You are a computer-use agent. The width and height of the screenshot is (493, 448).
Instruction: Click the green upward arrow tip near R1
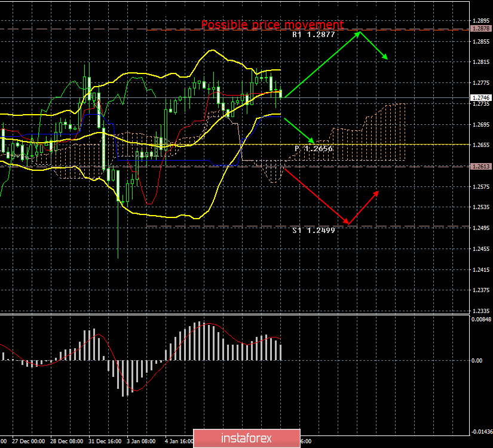pyautogui.click(x=359, y=33)
